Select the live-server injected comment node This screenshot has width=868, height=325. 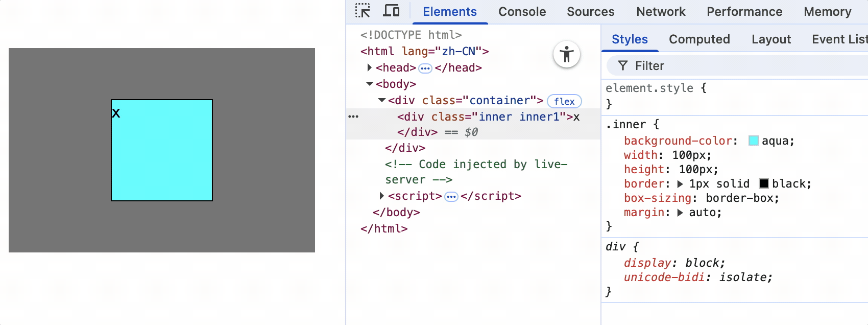476,172
